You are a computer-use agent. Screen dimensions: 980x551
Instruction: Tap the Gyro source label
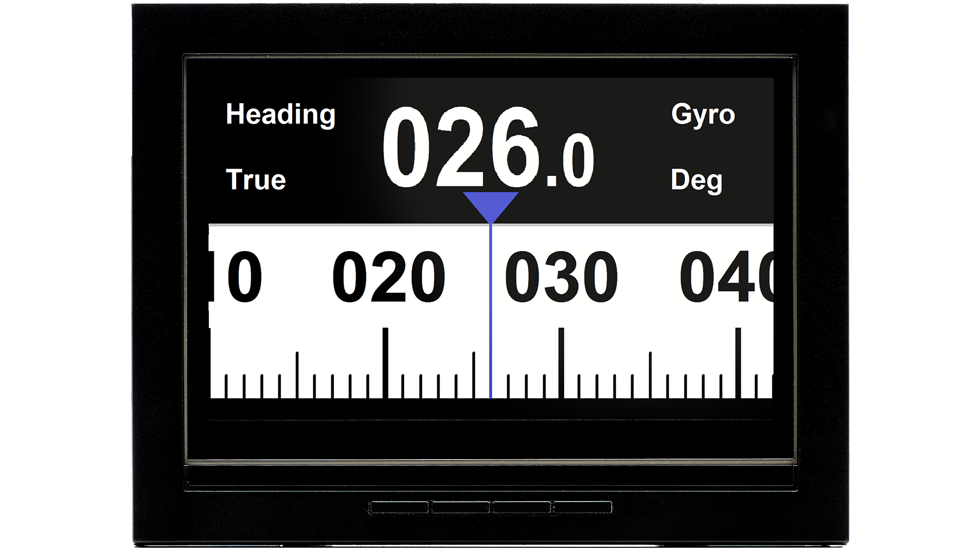pyautogui.click(x=703, y=114)
